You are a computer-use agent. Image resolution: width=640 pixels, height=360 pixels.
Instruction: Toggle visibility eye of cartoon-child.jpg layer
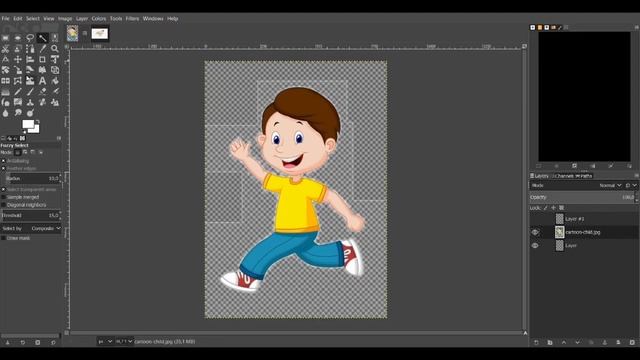point(535,232)
